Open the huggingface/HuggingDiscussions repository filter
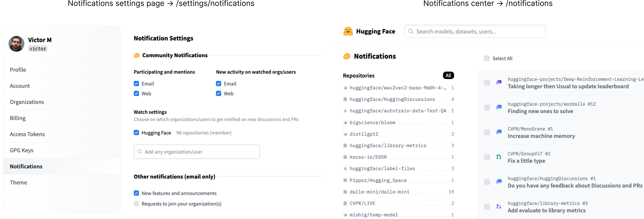The image size is (644, 219). 392,99
